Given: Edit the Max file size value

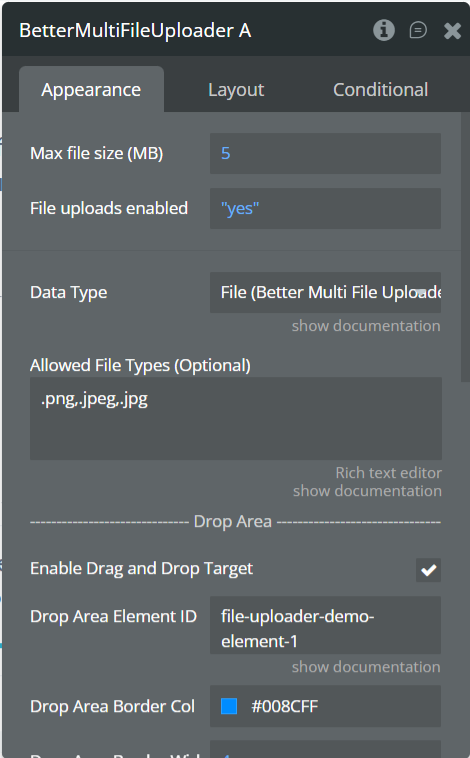Looking at the screenshot, I should pyautogui.click(x=325, y=154).
